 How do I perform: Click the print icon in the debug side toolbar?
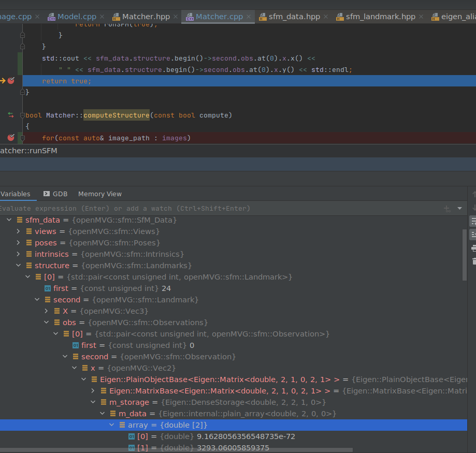(473, 249)
